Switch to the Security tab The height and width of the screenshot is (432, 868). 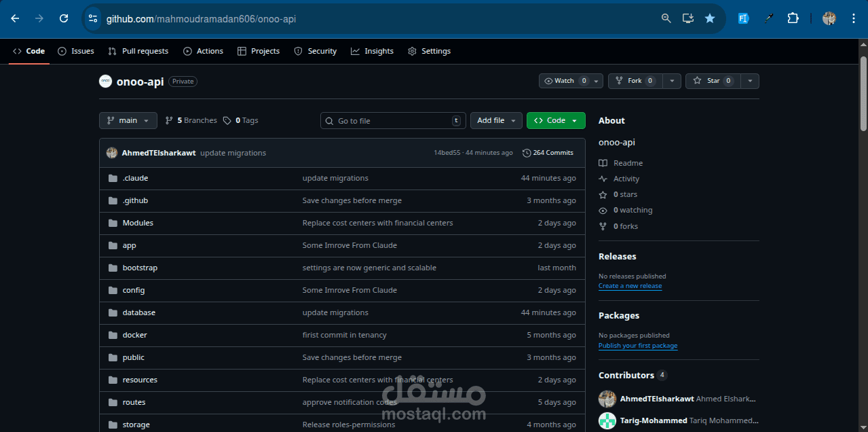(x=316, y=51)
